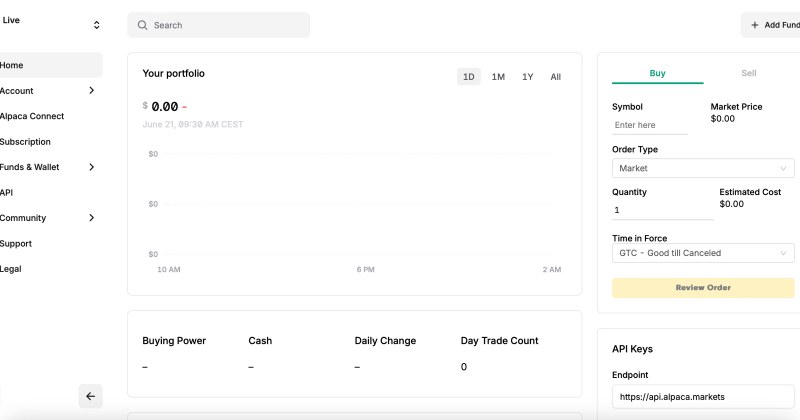Click the API endpoint URL field
800x420 pixels.
[x=703, y=397]
